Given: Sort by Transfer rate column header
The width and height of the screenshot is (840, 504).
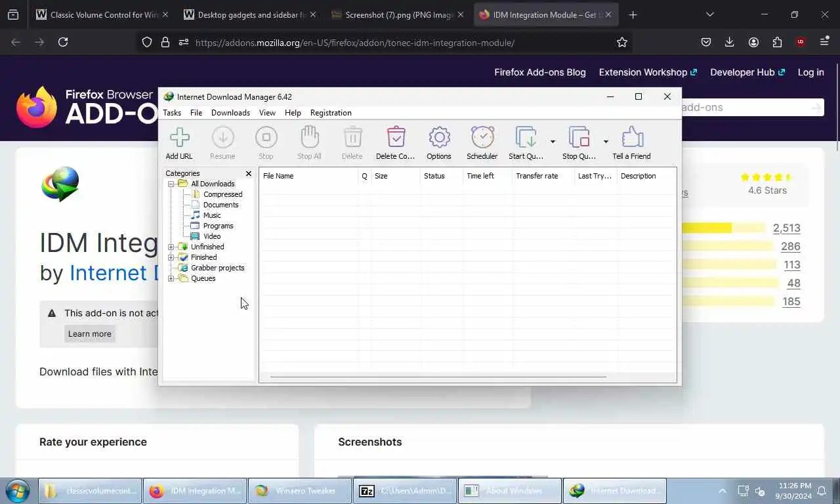Looking at the screenshot, I should coord(543,176).
